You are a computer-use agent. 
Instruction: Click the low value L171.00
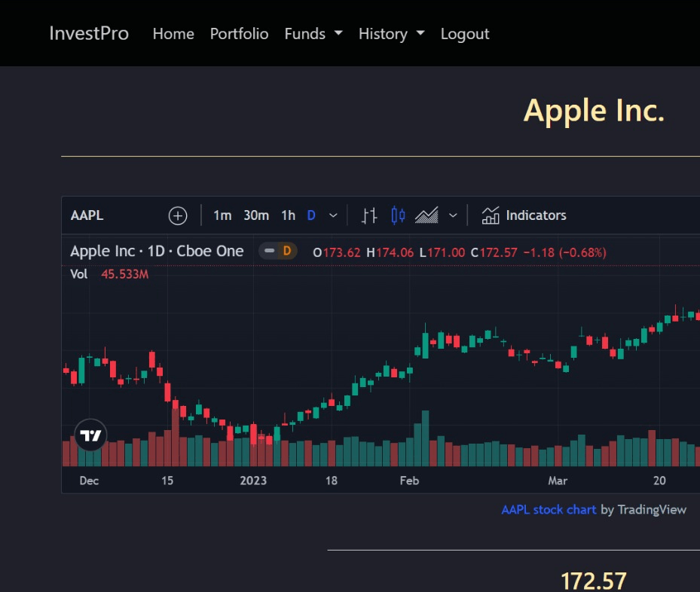442,252
